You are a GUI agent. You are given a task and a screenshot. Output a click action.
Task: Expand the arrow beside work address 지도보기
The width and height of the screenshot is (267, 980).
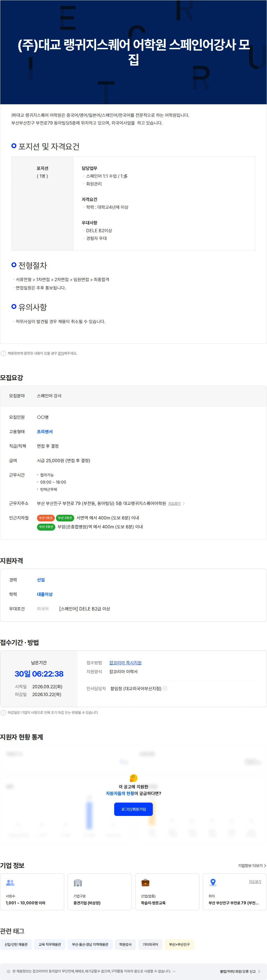pos(184,503)
